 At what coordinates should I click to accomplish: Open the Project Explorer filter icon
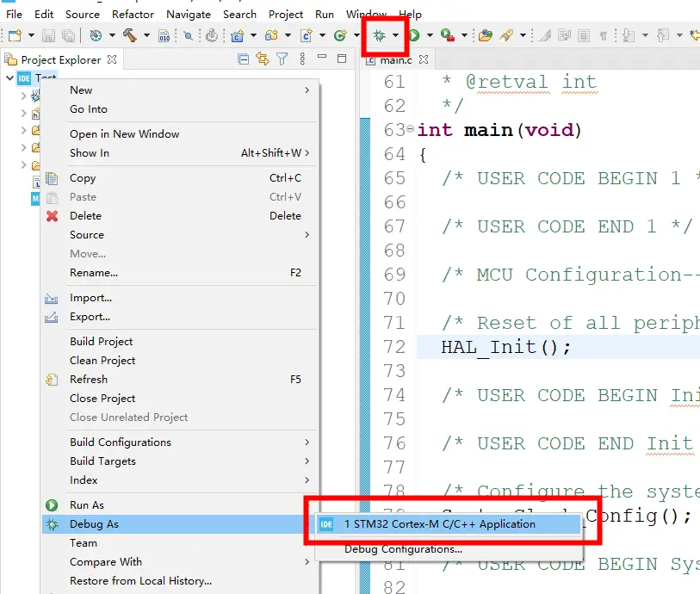282,59
